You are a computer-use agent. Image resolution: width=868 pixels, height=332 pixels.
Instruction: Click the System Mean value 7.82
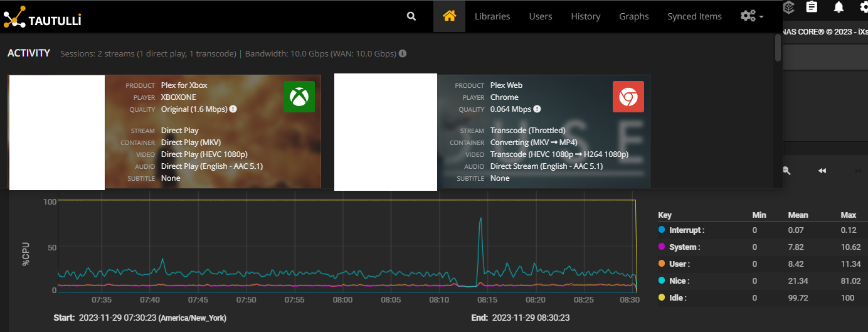tap(796, 247)
